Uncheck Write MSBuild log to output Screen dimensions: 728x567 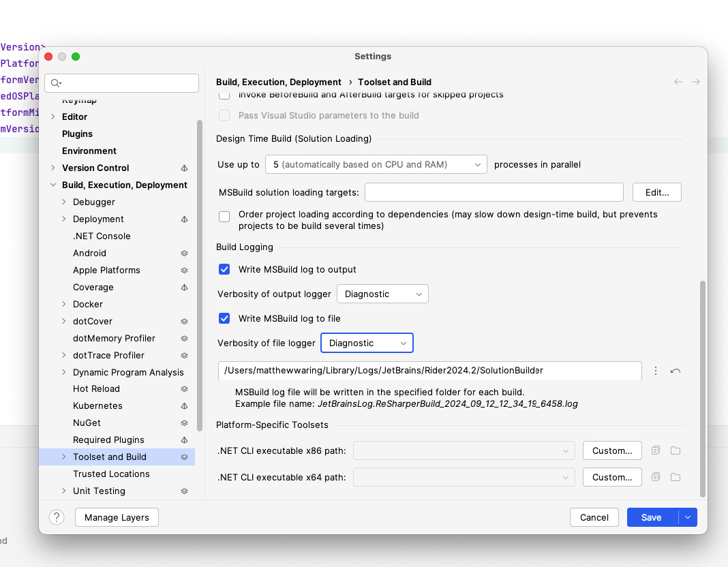click(224, 270)
